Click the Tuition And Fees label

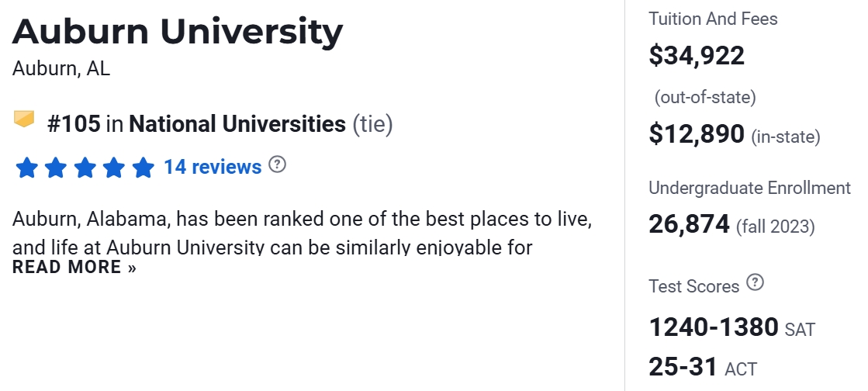coord(713,19)
